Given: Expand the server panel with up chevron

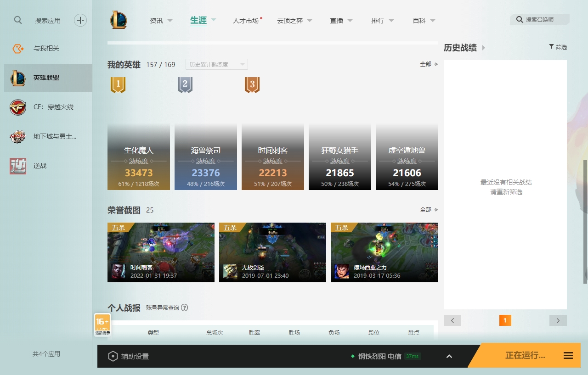Looking at the screenshot, I should click(449, 356).
